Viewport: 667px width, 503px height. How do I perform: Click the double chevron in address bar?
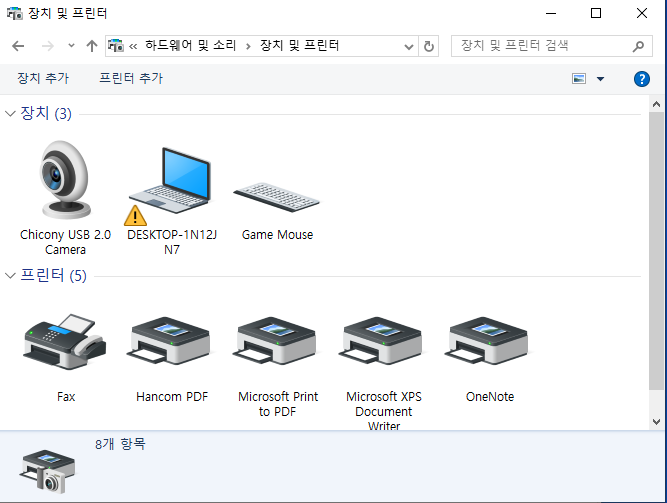click(133, 46)
